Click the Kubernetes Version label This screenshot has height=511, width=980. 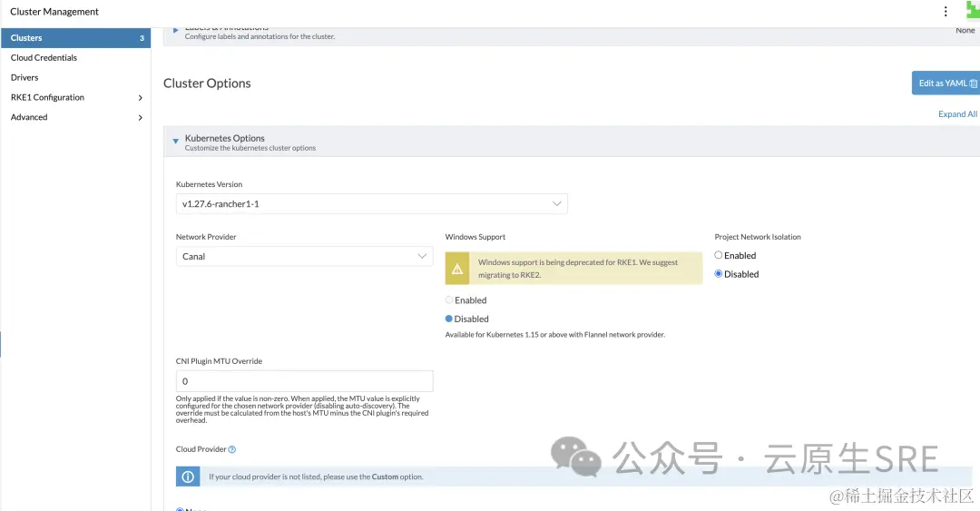tap(209, 184)
